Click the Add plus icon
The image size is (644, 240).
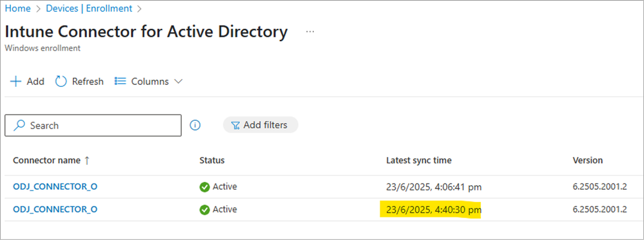pos(15,82)
